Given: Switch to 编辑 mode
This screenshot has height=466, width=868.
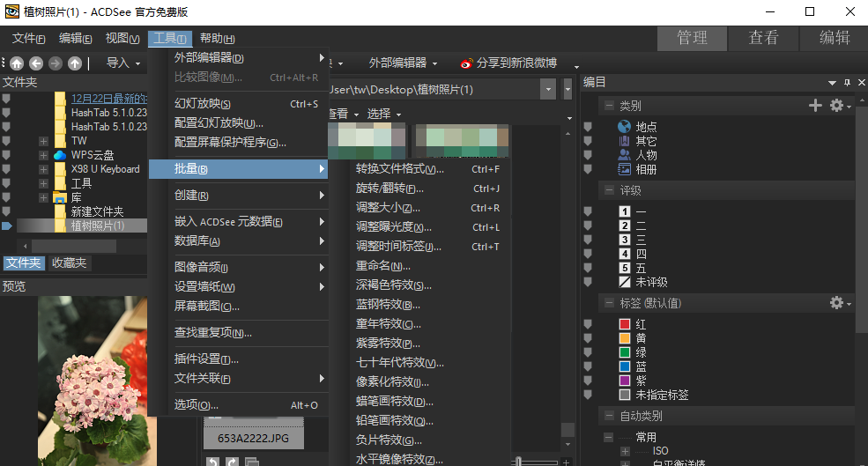Looking at the screenshot, I should [x=835, y=38].
